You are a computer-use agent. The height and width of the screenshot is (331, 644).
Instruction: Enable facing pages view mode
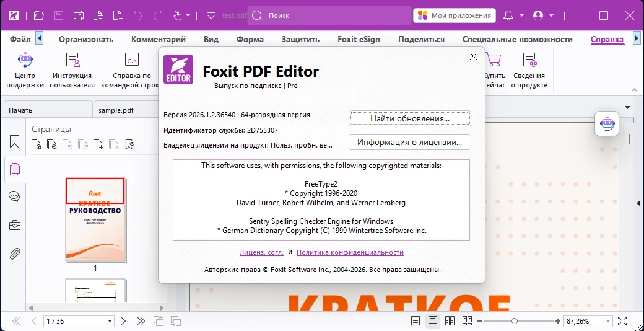tap(450, 320)
